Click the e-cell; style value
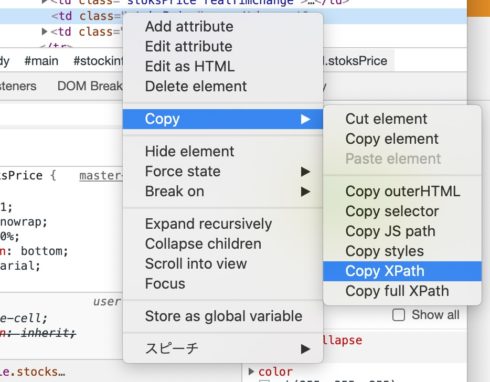The height and width of the screenshot is (382, 490). [x=24, y=318]
